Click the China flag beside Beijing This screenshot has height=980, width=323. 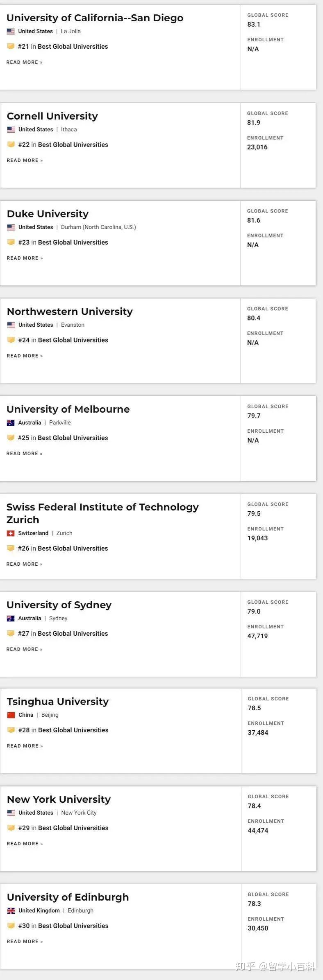(11, 715)
